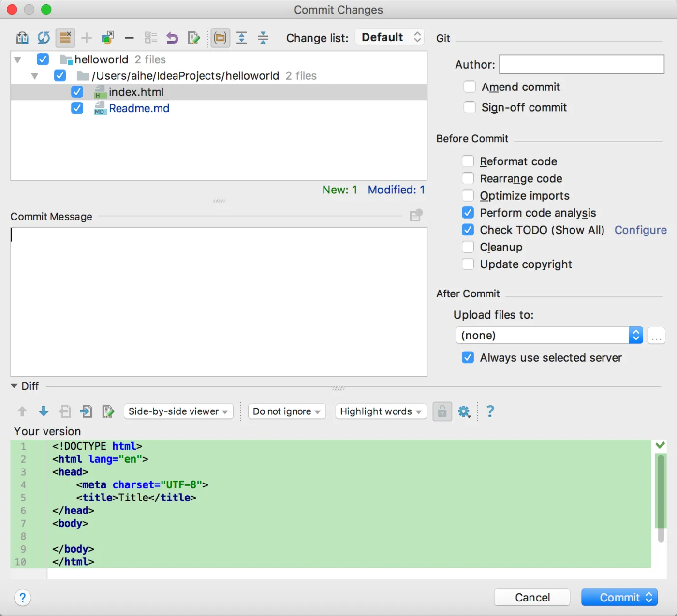Click the blue question mark in Diff toolbar
The height and width of the screenshot is (616, 677).
pos(490,411)
